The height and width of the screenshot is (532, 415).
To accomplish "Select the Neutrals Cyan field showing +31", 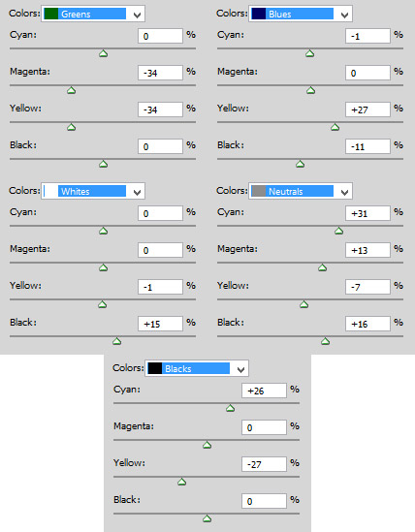I will (x=367, y=213).
